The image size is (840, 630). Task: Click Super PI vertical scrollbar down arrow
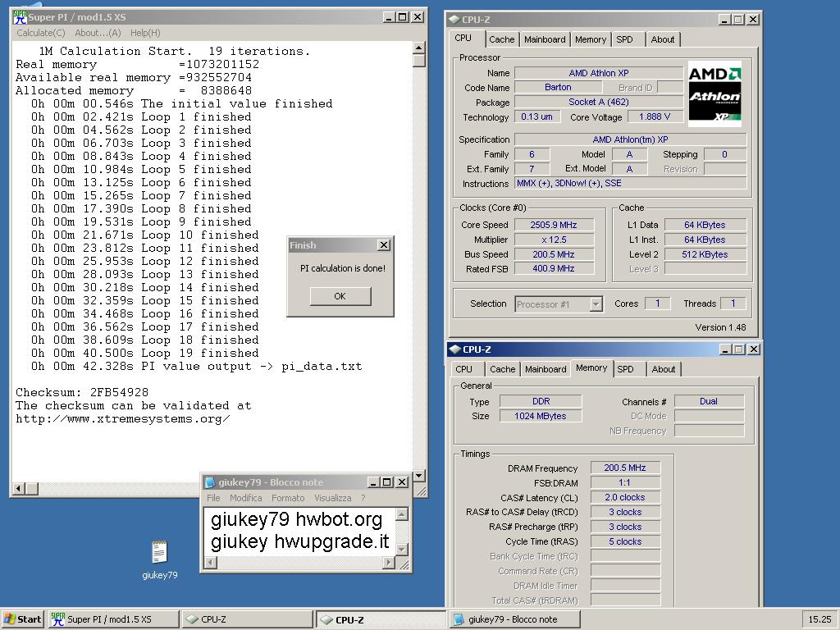[x=419, y=475]
